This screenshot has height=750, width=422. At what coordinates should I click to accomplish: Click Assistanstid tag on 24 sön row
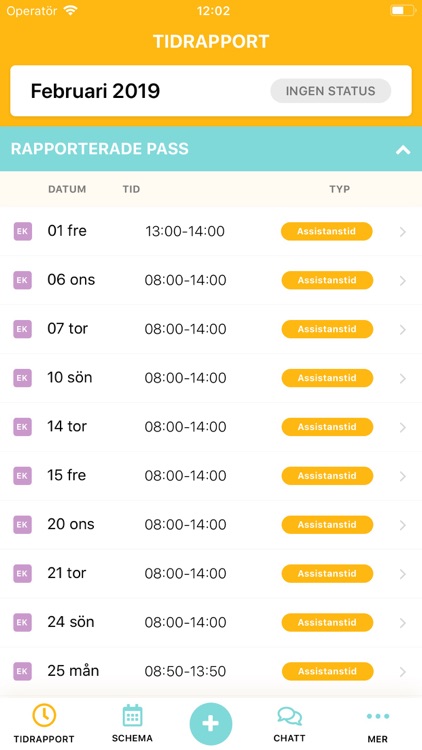pos(327,622)
